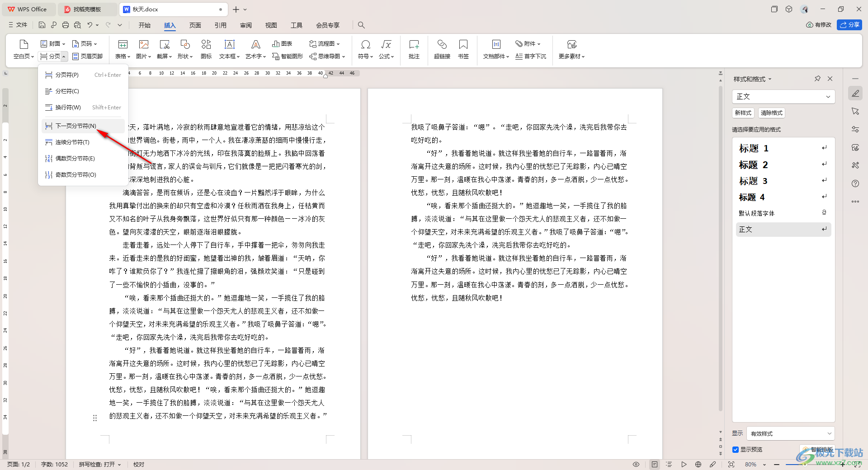Switch to the 开始 ribbon tab
The width and height of the screenshot is (868, 470).
pyautogui.click(x=145, y=25)
